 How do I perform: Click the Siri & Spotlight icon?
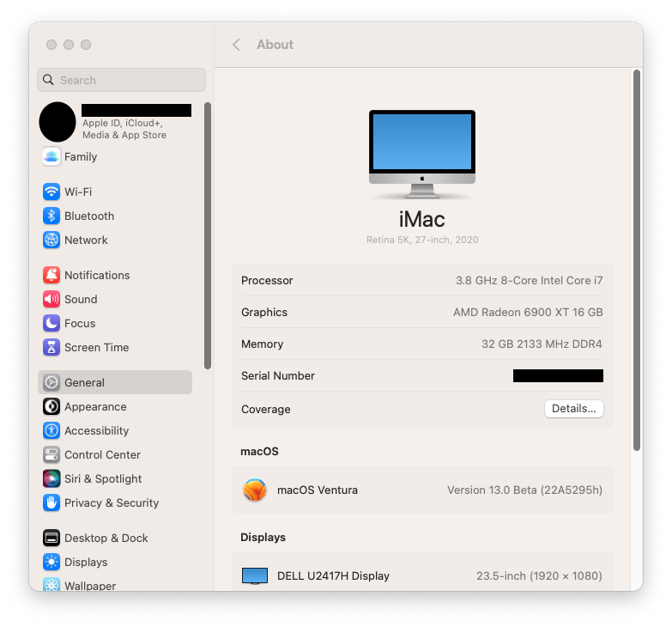click(51, 478)
